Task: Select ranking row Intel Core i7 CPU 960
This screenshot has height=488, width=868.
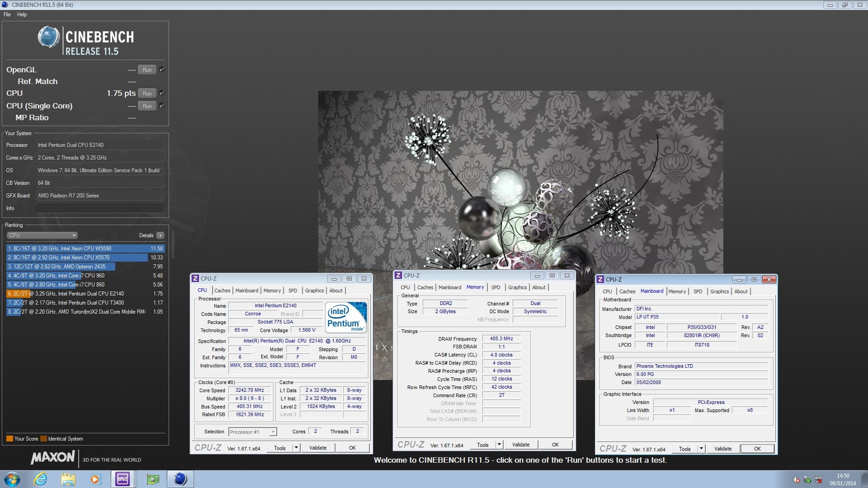Action: [x=85, y=276]
